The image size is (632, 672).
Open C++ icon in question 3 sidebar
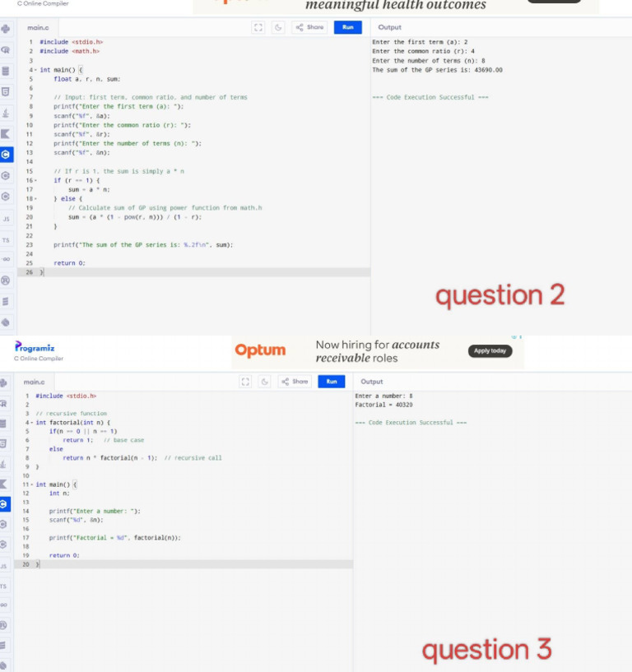3,524
